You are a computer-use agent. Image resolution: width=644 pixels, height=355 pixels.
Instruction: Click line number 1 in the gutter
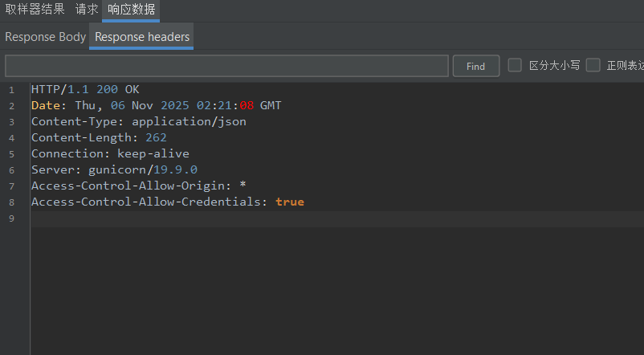pos(12,90)
